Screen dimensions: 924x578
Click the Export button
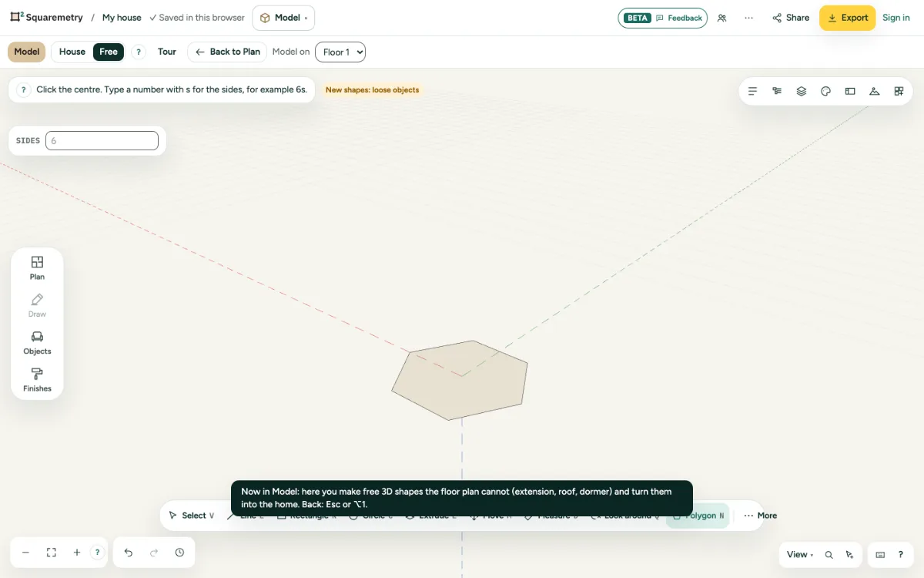pyautogui.click(x=847, y=18)
